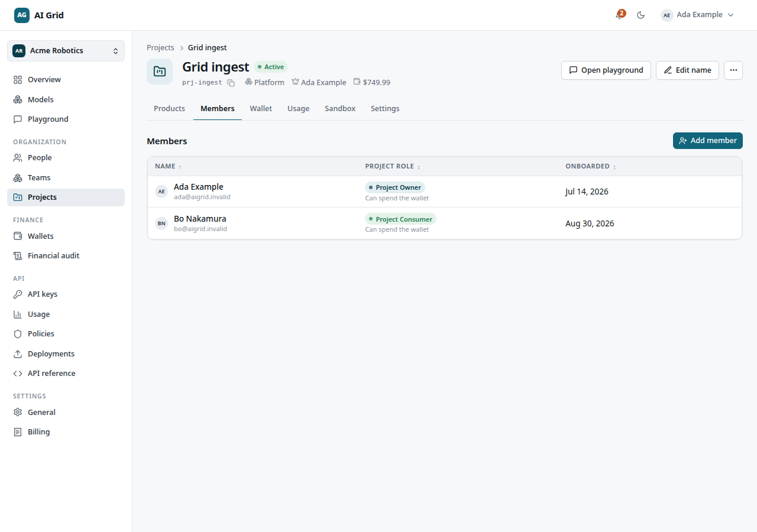Click Bo Nakamura member name
The width and height of the screenshot is (757, 532).
click(x=200, y=219)
